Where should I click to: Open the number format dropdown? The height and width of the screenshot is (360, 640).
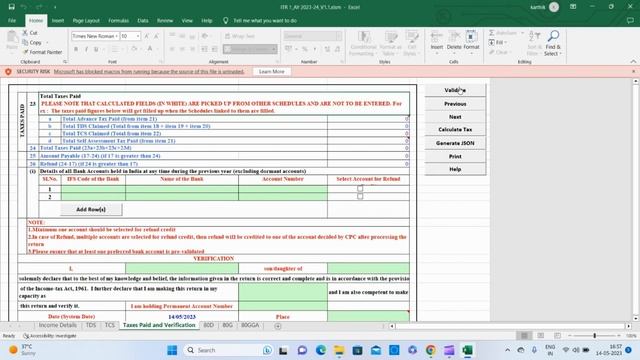(x=338, y=36)
